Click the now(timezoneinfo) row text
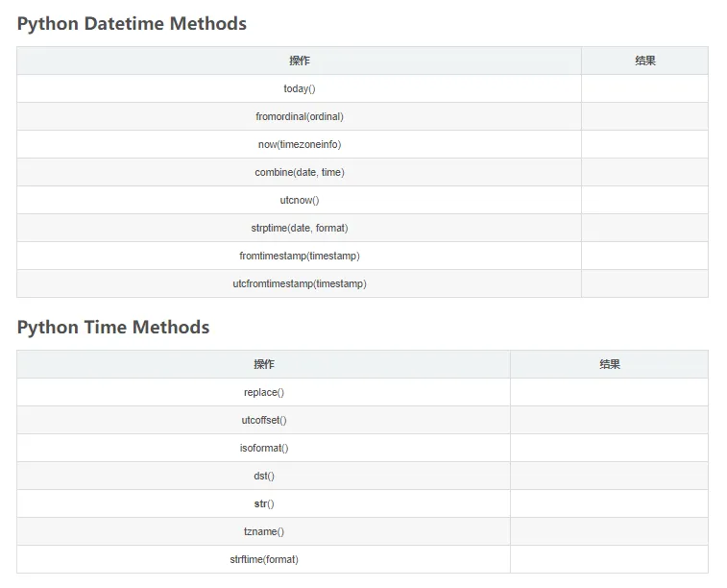This screenshot has height=588, width=727. [x=300, y=144]
